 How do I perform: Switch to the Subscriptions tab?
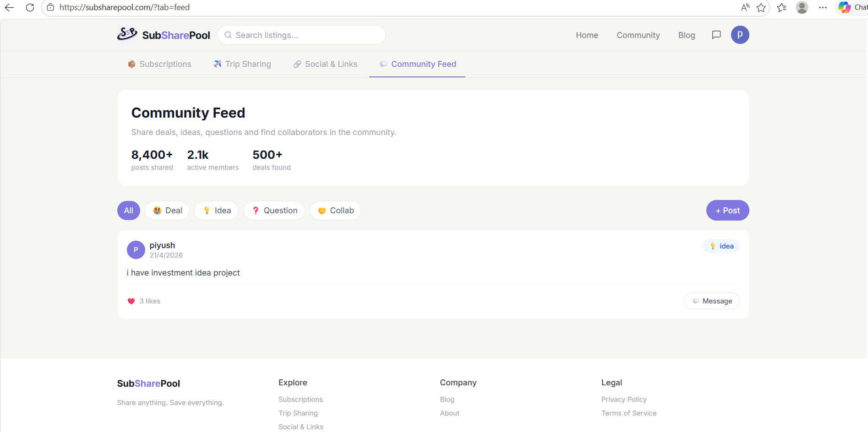(x=159, y=64)
